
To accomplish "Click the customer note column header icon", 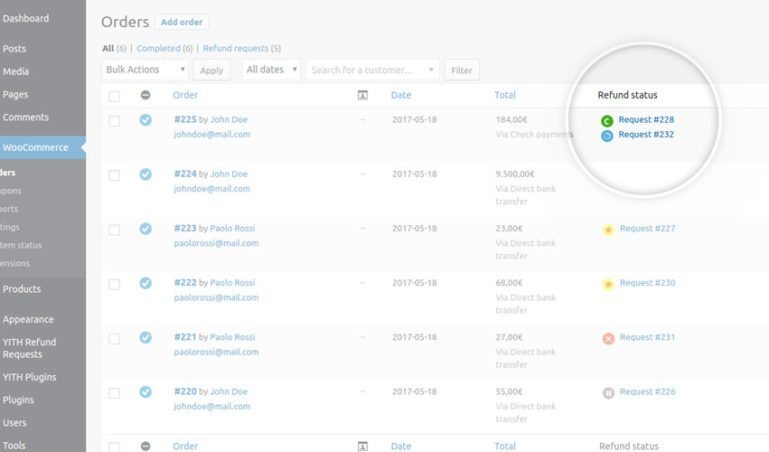I will (x=362, y=95).
